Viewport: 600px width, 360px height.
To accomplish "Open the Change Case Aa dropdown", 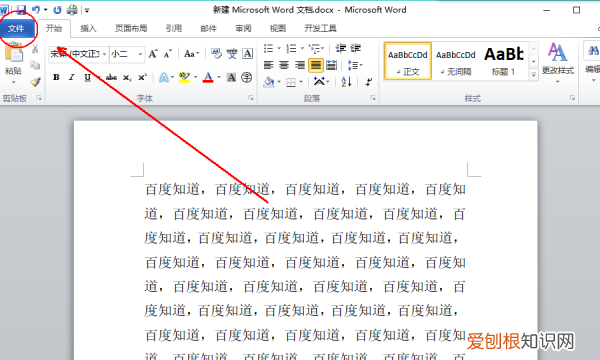I will [191, 54].
